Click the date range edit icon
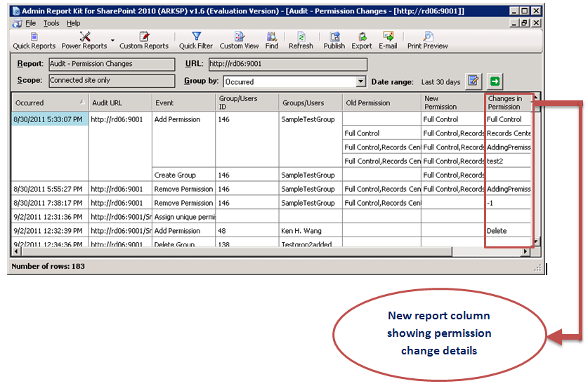The image size is (588, 386). pos(473,81)
